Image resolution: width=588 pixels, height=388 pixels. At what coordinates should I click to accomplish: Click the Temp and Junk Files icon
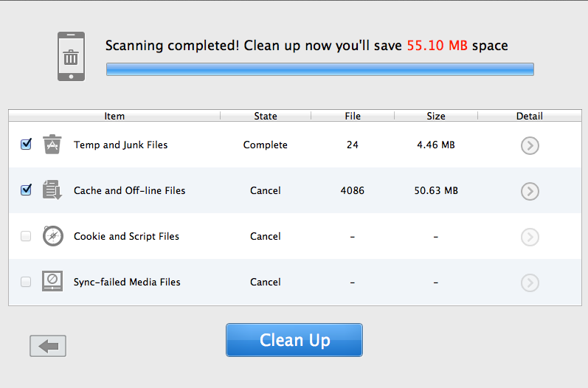[x=51, y=145]
